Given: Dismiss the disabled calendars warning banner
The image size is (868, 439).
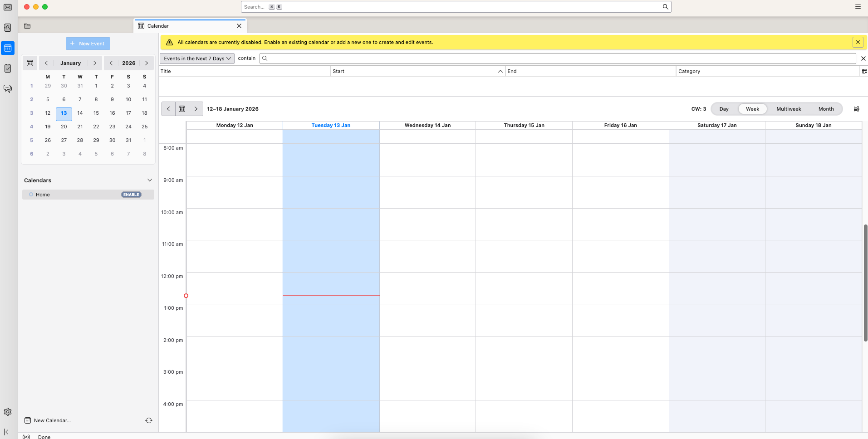Looking at the screenshot, I should point(858,42).
